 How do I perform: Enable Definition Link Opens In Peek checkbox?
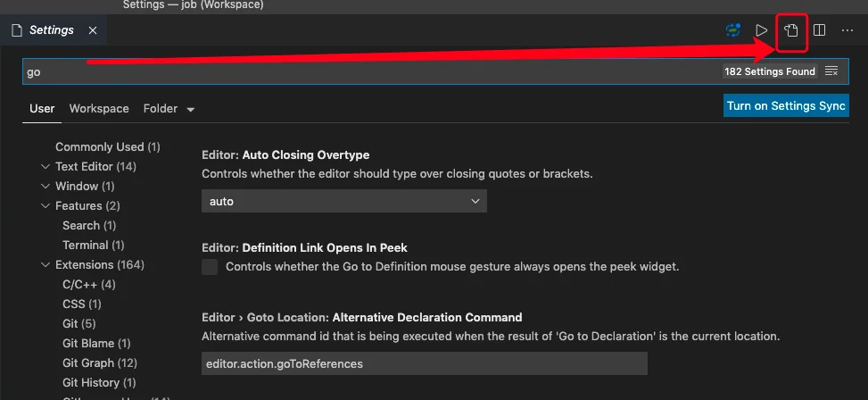coord(210,267)
